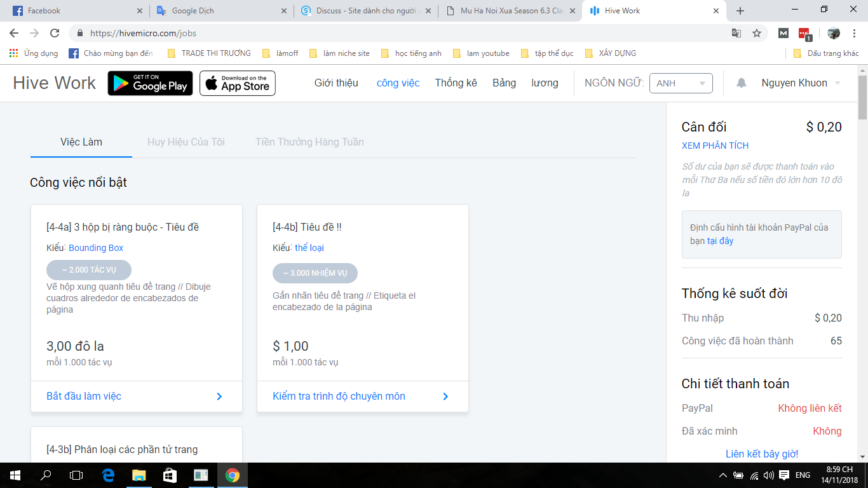Click the thể loại type link

click(x=309, y=248)
